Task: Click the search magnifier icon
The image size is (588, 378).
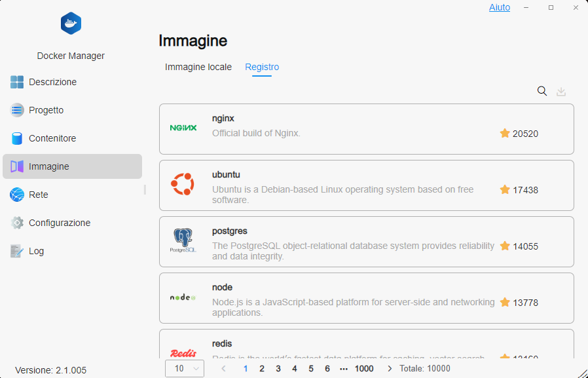Action: point(542,91)
